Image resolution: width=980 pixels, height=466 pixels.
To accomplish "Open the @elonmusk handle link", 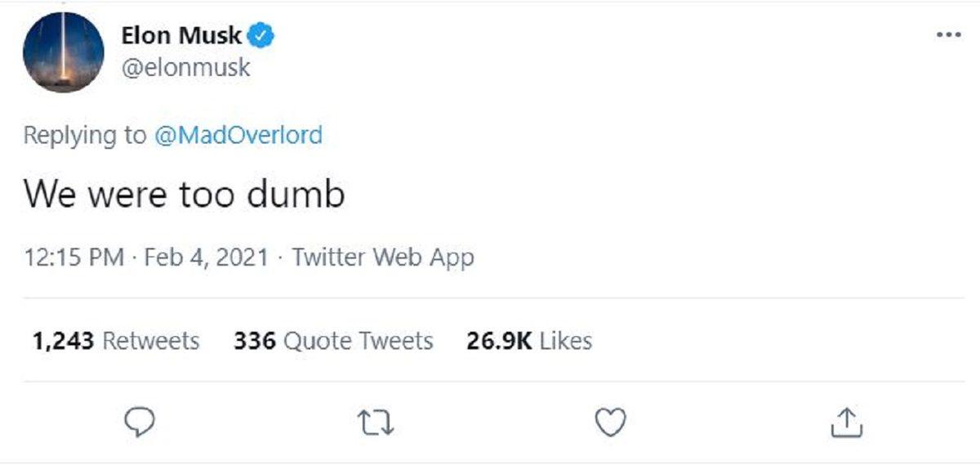I will click(185, 67).
